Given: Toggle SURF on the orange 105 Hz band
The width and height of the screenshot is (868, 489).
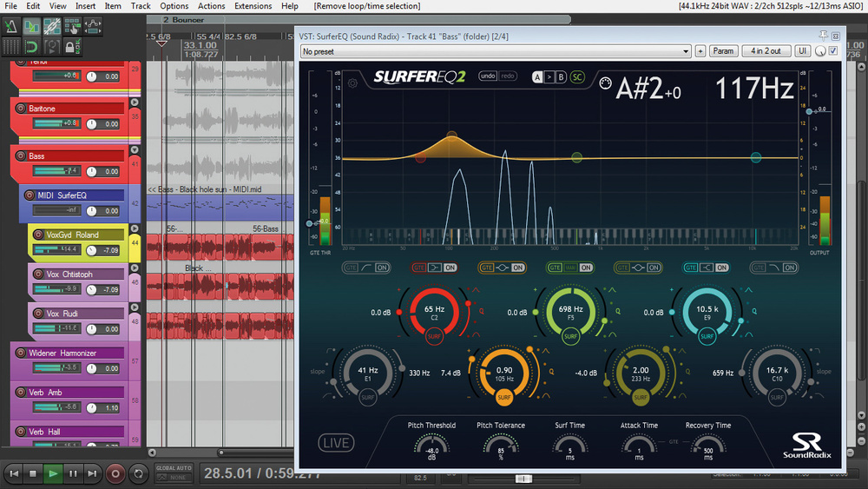Looking at the screenshot, I should 504,398.
